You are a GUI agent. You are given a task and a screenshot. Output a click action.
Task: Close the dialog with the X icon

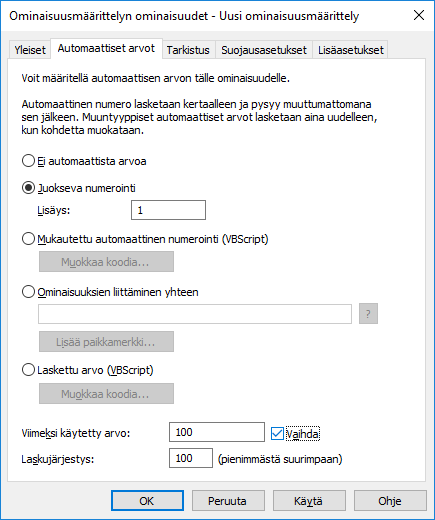click(419, 15)
